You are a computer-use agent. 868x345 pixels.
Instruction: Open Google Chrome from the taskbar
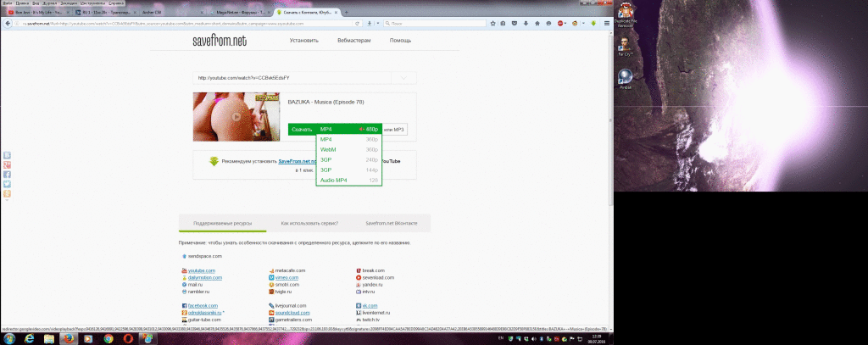[108, 338]
